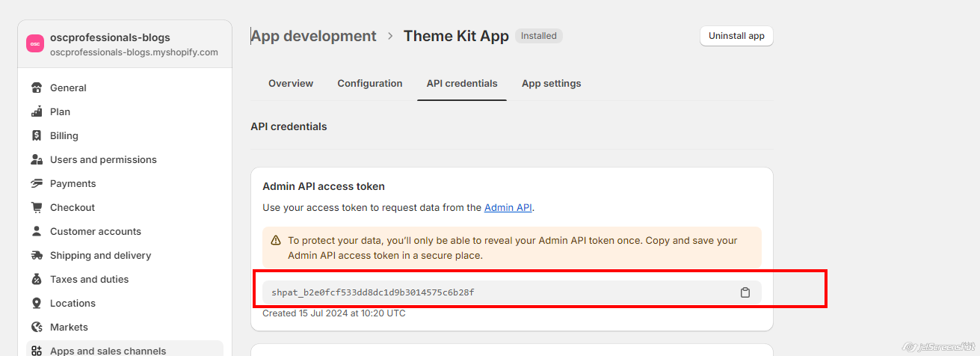Follow the Admin API link
980x356 pixels.
(508, 208)
